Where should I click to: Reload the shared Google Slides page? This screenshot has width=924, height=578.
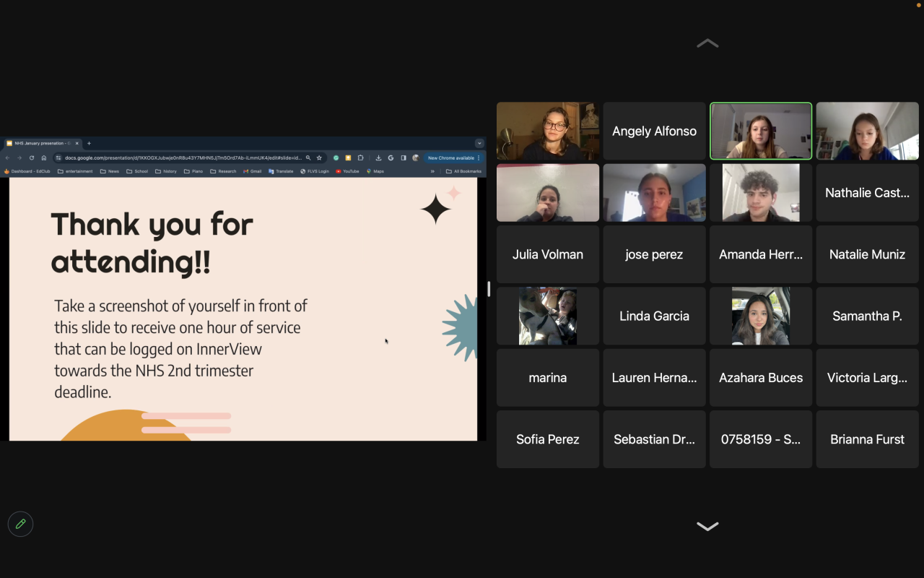click(x=32, y=158)
